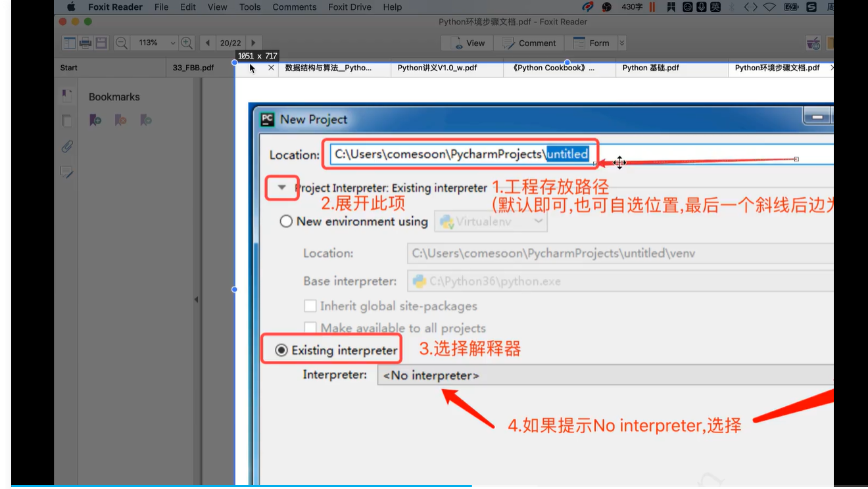Click the Save floppy disk icon

pos(101,43)
